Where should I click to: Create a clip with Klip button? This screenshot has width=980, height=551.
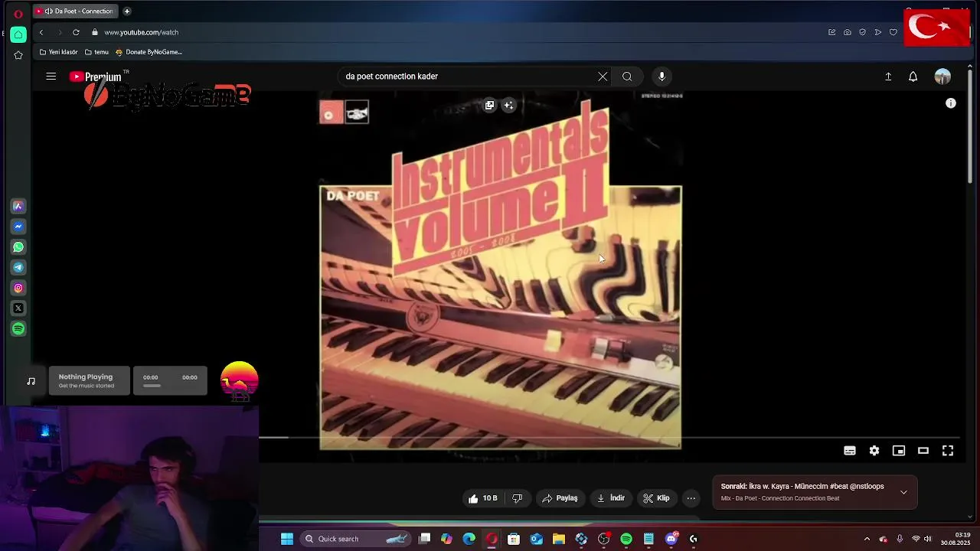pyautogui.click(x=656, y=498)
